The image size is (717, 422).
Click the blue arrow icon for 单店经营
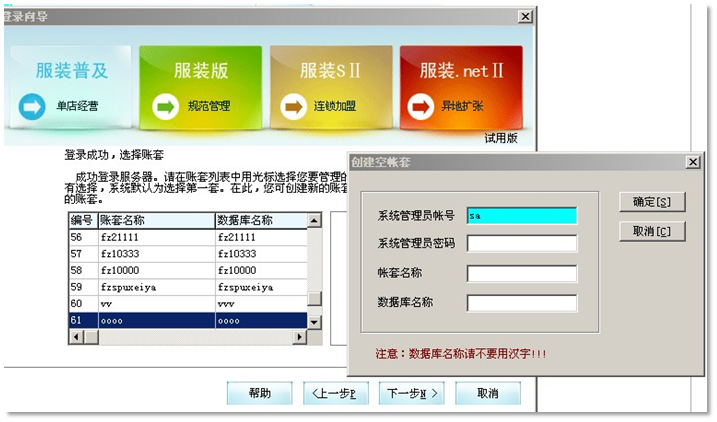32,107
